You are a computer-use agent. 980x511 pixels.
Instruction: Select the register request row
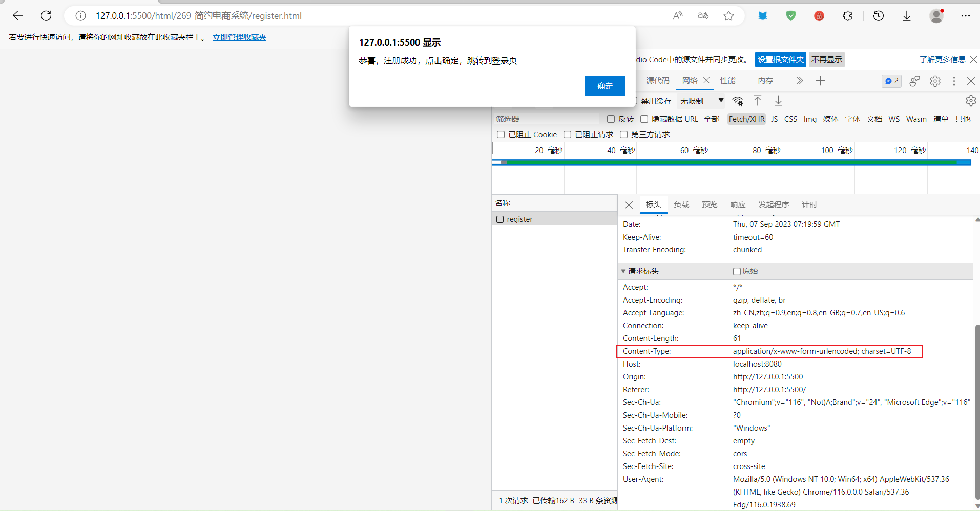click(520, 219)
